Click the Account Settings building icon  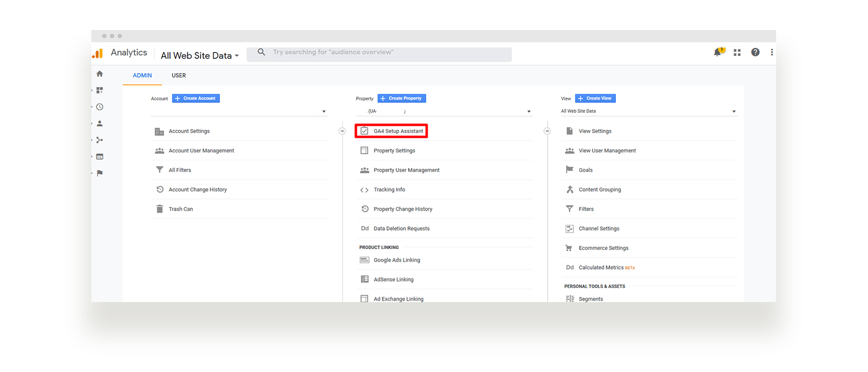[x=160, y=131]
